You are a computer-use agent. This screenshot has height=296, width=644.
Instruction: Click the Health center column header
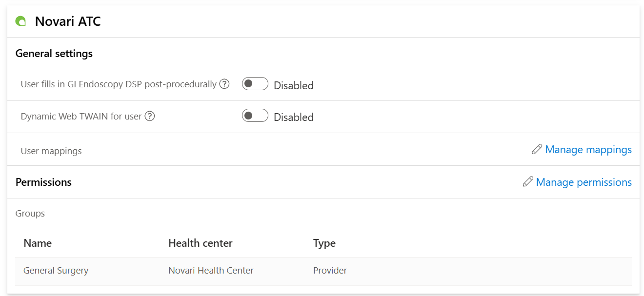click(201, 243)
